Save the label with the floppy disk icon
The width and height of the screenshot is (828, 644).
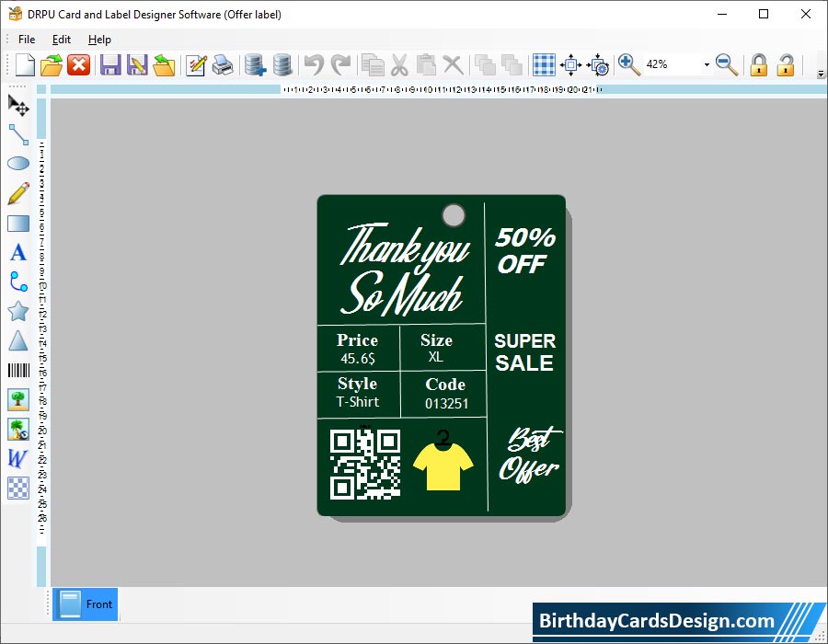coord(110,65)
